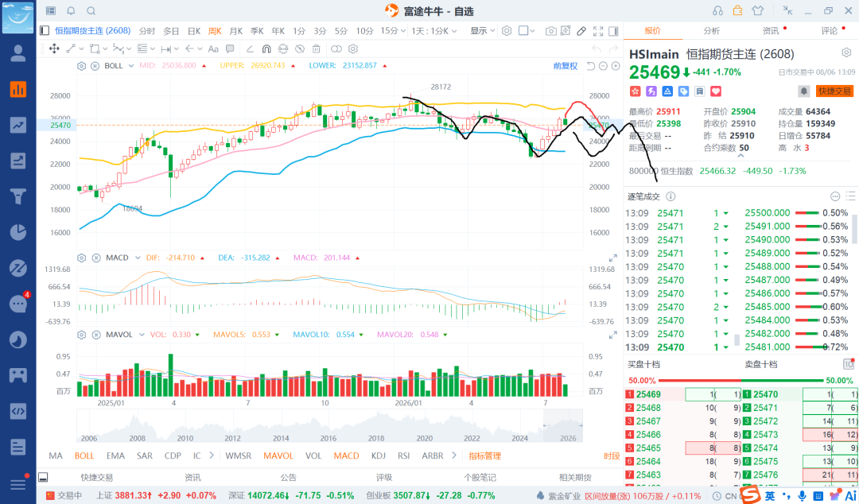
Task: Hide all drawings with the eye-slash icon
Action: click(x=300, y=48)
